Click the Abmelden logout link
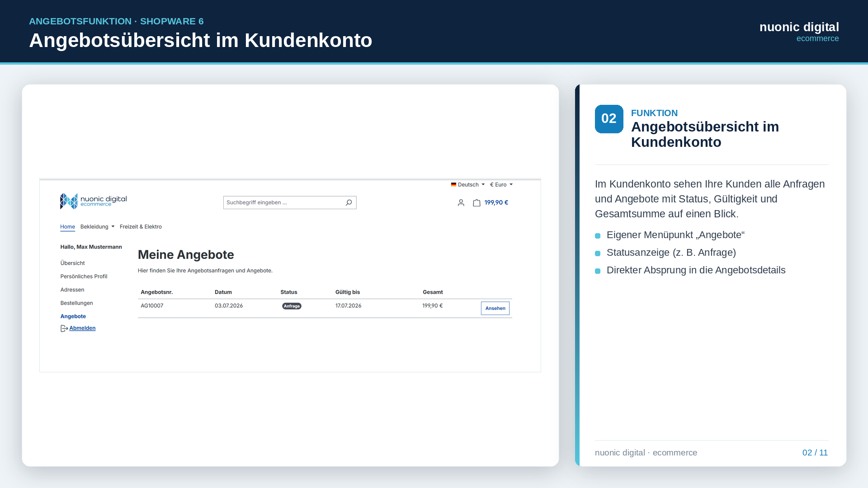868x488 pixels. [x=82, y=328]
